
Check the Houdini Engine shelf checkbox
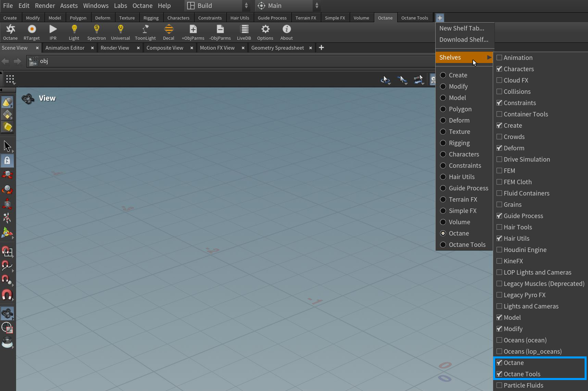point(499,250)
